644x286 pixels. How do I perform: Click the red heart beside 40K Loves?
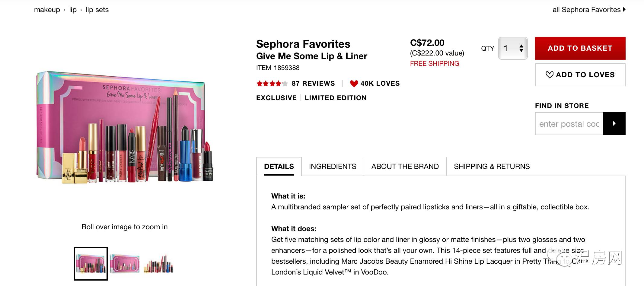(x=354, y=84)
